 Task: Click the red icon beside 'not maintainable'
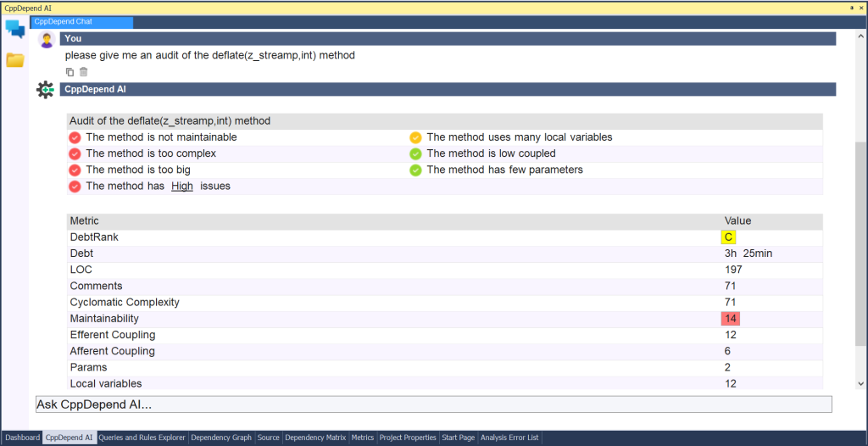tap(75, 137)
